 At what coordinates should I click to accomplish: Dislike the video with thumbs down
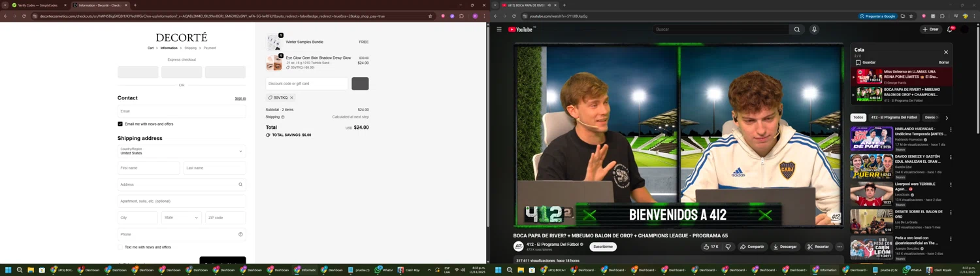(x=728, y=247)
